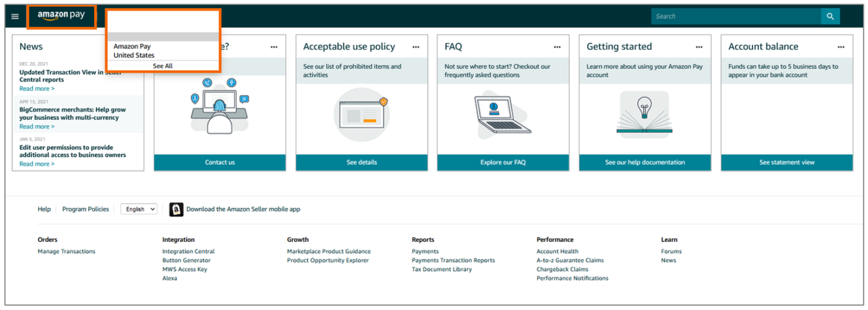868x310 pixels.
Task: Click the News card title
Action: tap(31, 47)
